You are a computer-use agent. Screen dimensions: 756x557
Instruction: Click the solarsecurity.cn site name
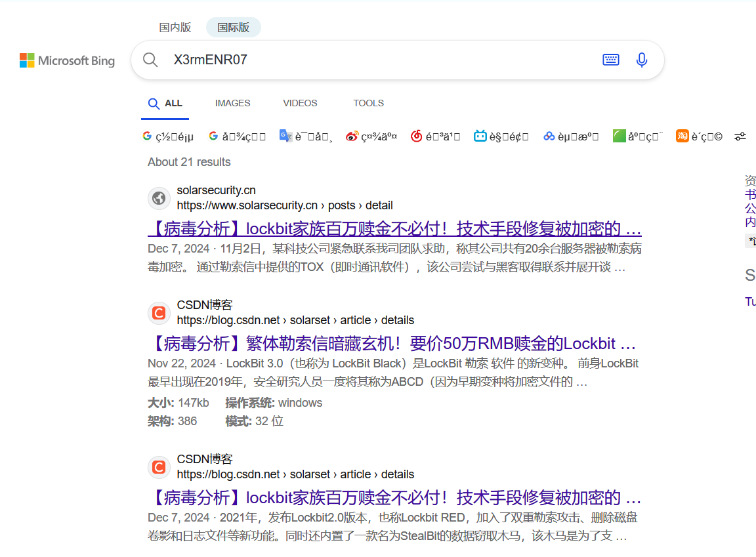216,190
